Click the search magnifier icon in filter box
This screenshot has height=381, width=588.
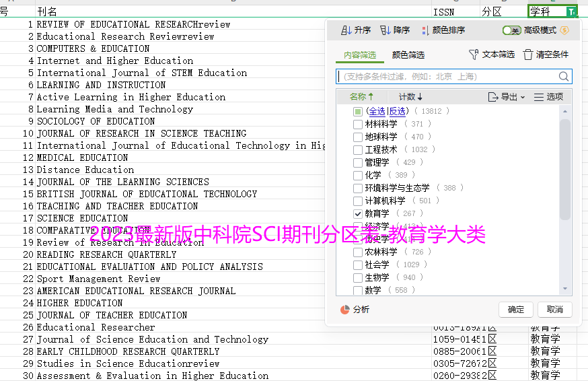(563, 77)
